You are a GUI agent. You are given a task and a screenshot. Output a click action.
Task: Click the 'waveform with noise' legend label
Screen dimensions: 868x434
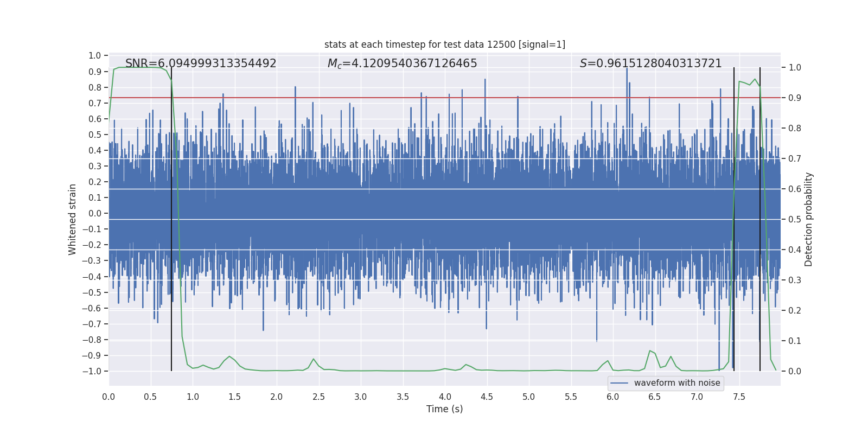coord(676,383)
